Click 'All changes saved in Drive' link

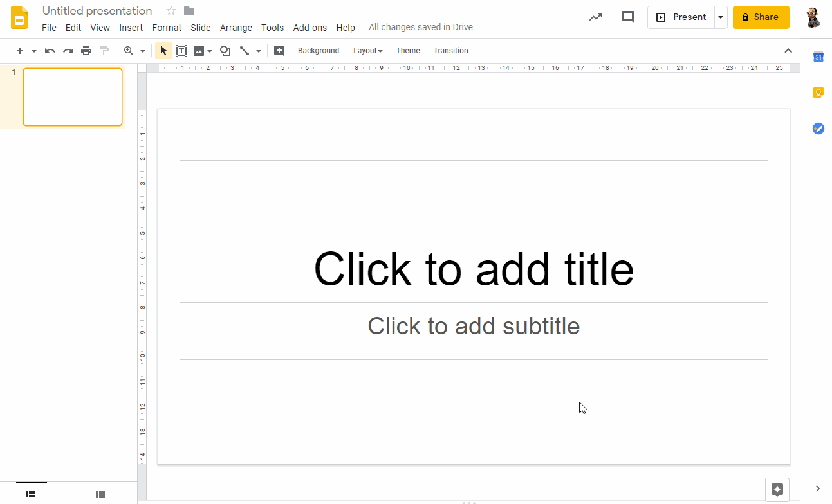[x=420, y=28]
